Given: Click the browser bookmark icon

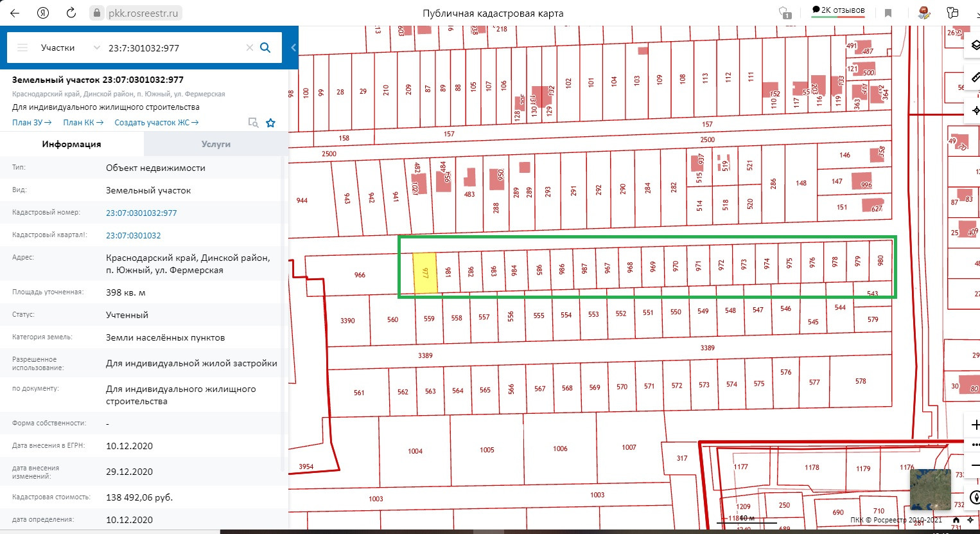Looking at the screenshot, I should click(888, 13).
